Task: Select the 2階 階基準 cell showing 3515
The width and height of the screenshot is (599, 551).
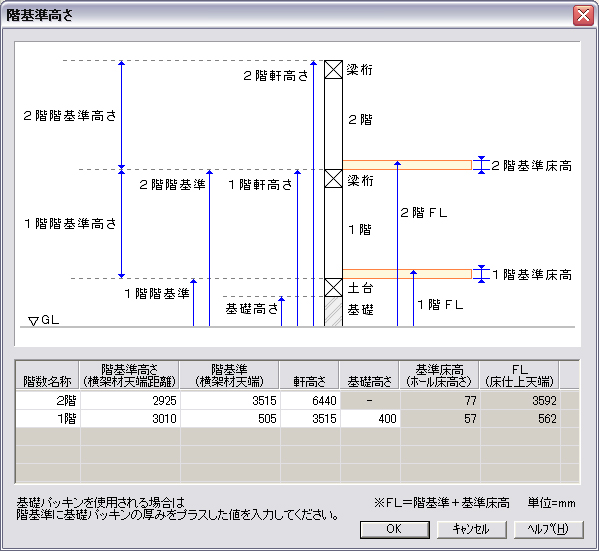Action: [230, 400]
